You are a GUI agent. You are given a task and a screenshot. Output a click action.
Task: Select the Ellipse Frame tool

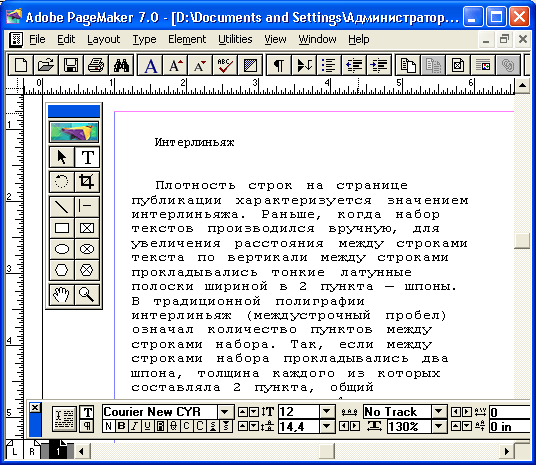87,249
